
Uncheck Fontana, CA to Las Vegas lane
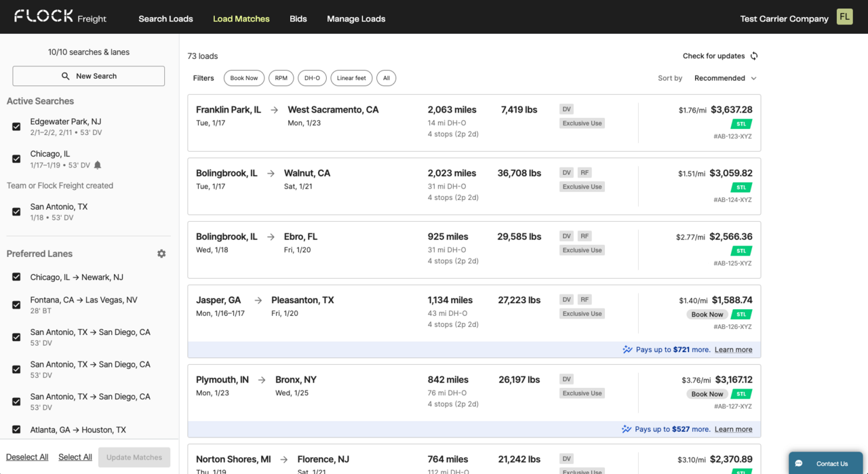point(16,304)
